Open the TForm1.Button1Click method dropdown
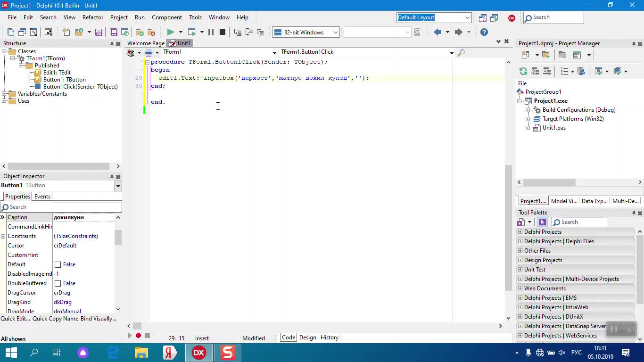Image resolution: width=644 pixels, height=362 pixels. pyautogui.click(x=451, y=52)
